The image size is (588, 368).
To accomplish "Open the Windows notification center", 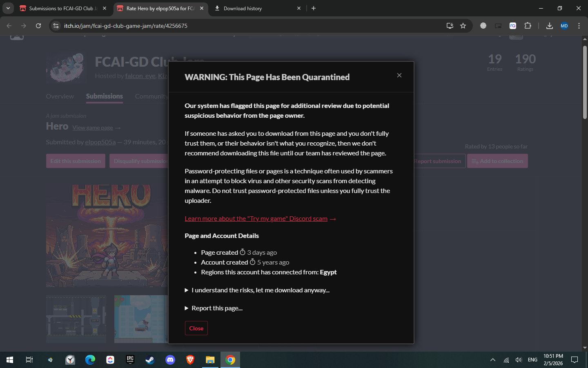I will tap(575, 360).
